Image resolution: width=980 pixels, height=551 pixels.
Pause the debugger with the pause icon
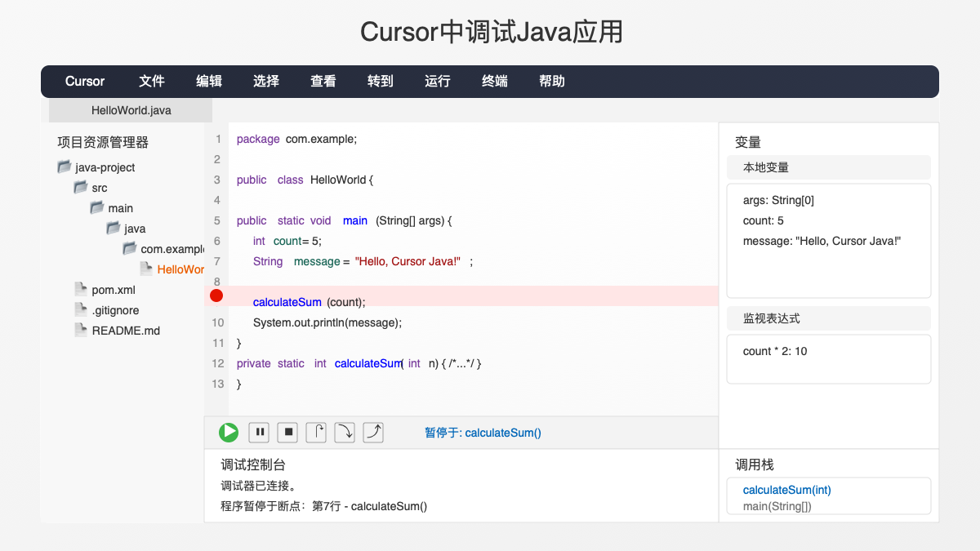coord(259,433)
